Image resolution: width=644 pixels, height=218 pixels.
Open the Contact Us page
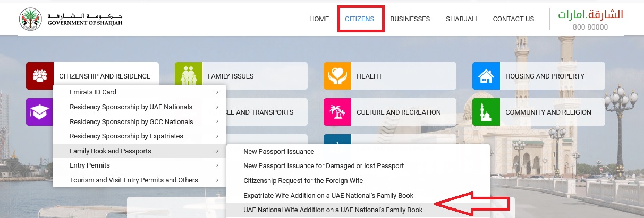(x=513, y=19)
